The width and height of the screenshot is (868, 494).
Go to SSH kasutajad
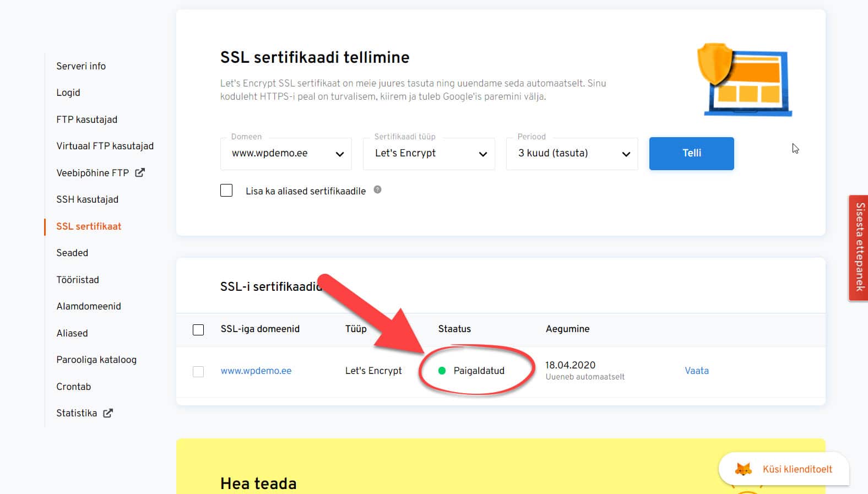tap(87, 199)
